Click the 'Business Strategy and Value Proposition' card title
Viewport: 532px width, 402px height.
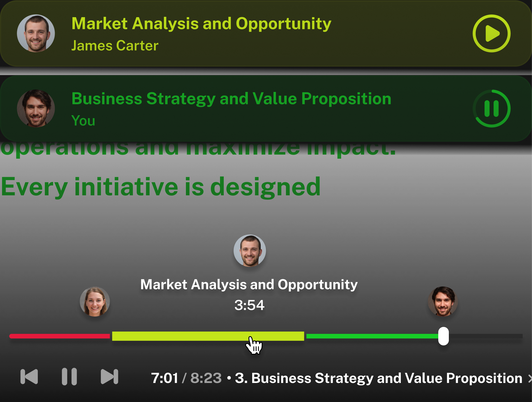[x=231, y=99]
